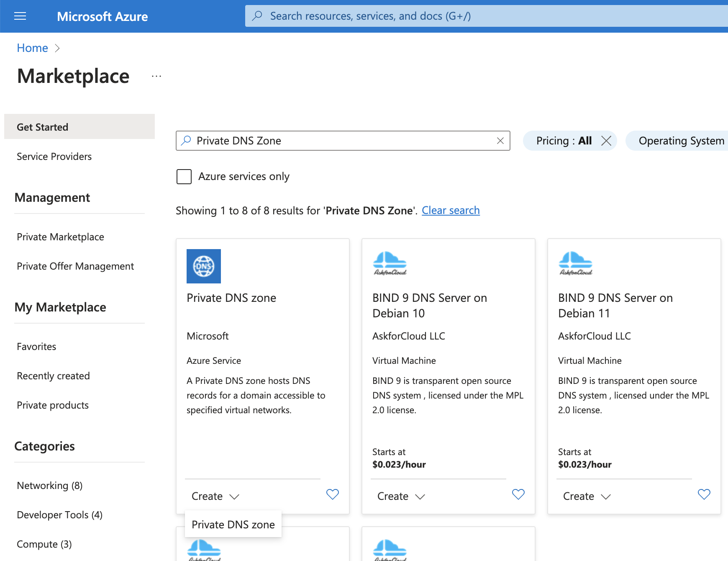Click the $0.023/hour price on Debian 10 card

point(399,465)
